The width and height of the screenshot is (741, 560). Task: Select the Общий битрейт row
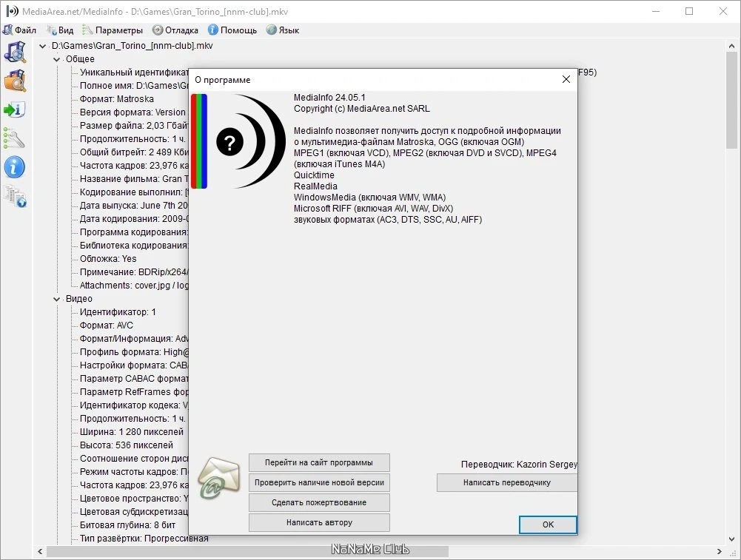point(134,152)
